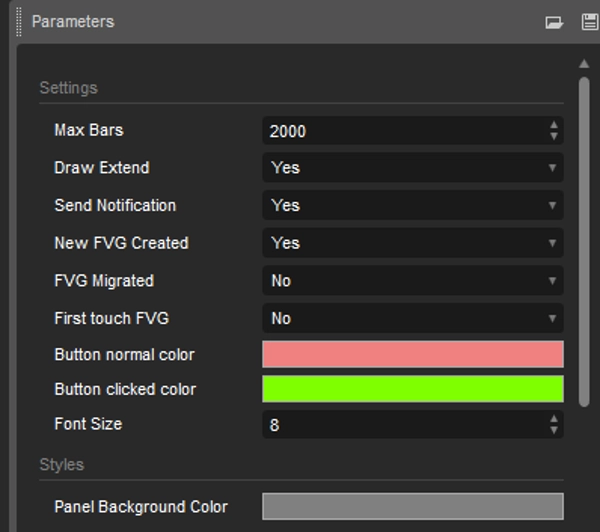Click the Parameters panel drag handle

pyautogui.click(x=18, y=22)
